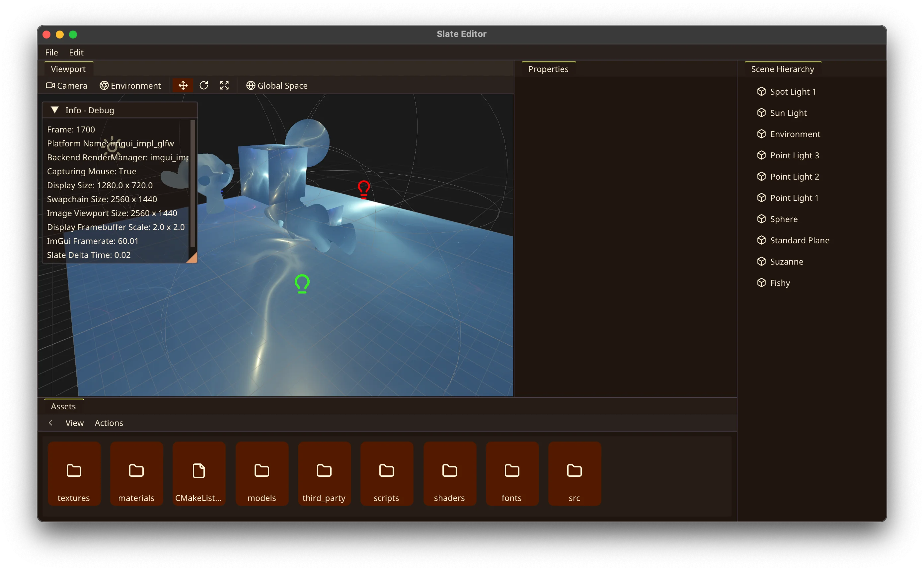Open the Assets Actions menu
This screenshot has width=924, height=571.
(x=109, y=423)
